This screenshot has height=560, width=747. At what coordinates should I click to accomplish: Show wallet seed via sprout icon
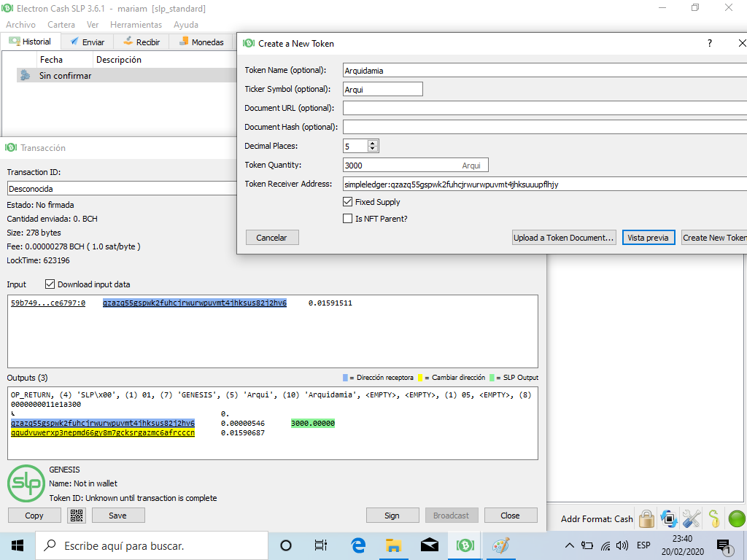point(713,518)
